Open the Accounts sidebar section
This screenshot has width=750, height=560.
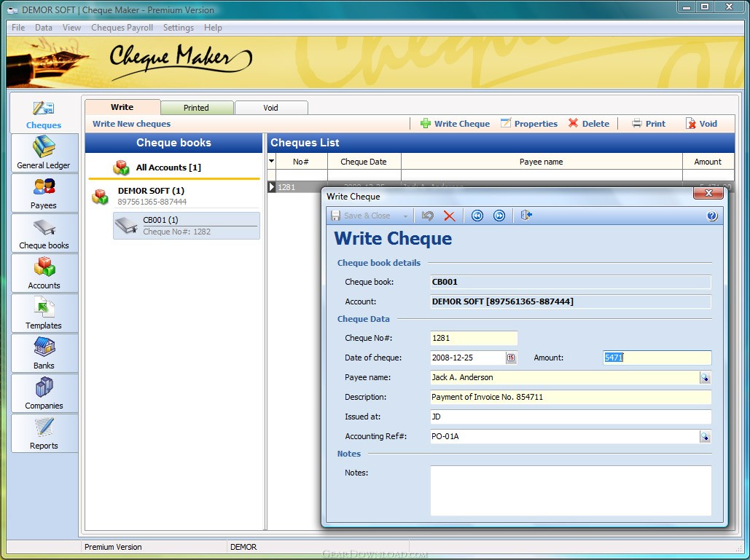(44, 273)
